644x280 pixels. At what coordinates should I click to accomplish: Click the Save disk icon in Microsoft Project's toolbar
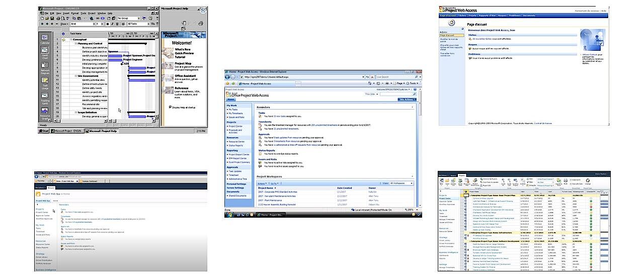(52, 18)
